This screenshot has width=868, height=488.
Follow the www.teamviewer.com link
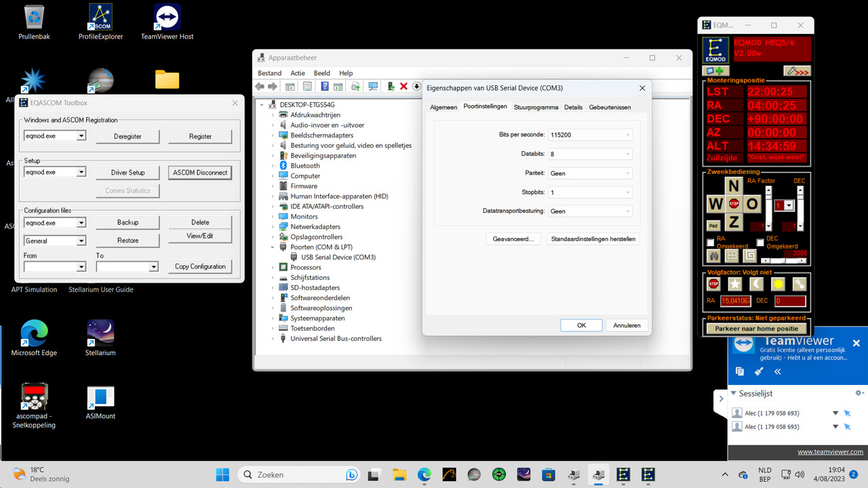[x=830, y=452]
